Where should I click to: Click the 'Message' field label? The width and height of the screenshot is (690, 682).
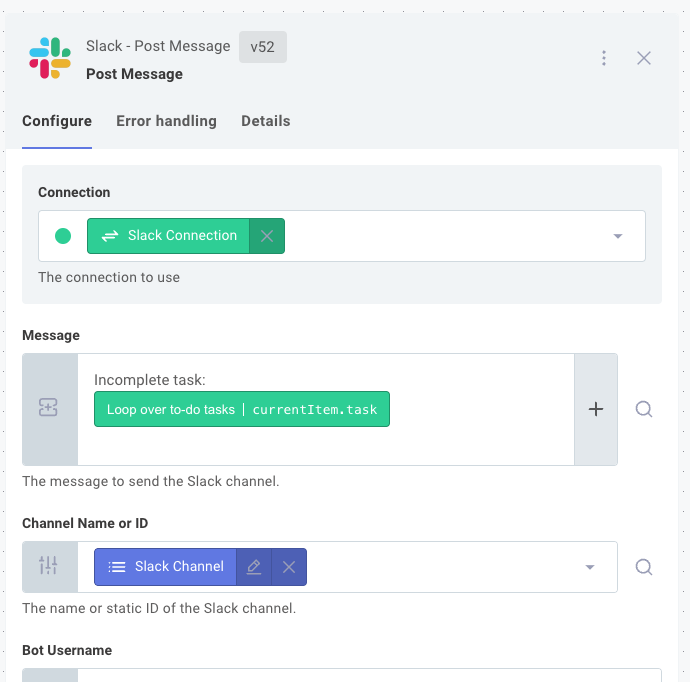tap(51, 335)
